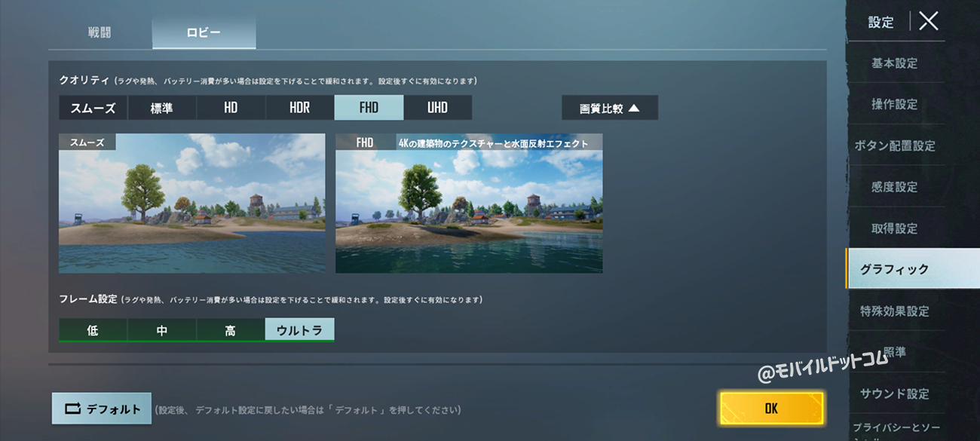Open 特殊効果設定 in sidebar
Screen dimensions: 980x441
coord(895,311)
